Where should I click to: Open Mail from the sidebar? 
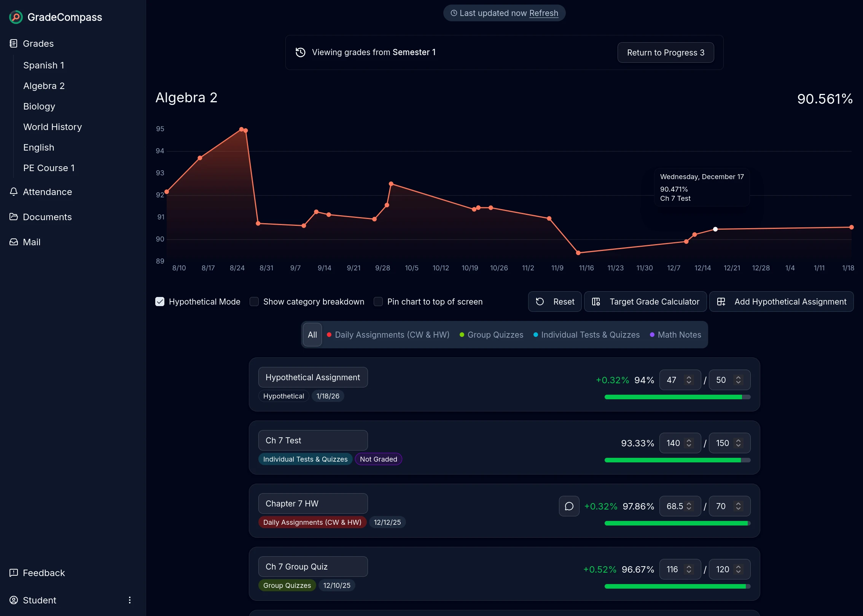31,242
